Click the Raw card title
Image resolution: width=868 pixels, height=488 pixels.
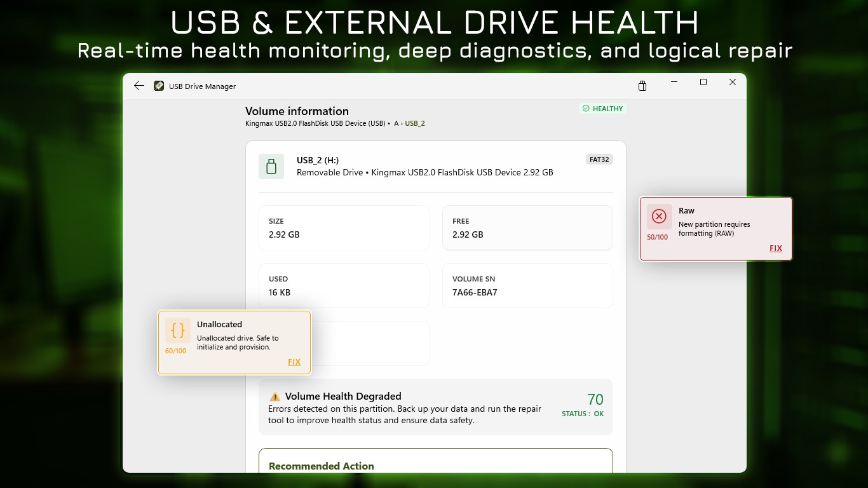point(686,211)
